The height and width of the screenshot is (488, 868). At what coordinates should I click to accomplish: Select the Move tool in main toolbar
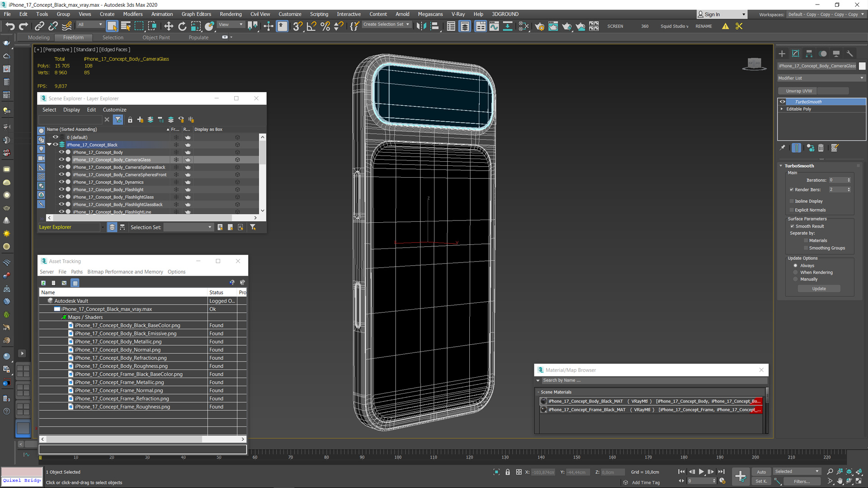(x=168, y=26)
